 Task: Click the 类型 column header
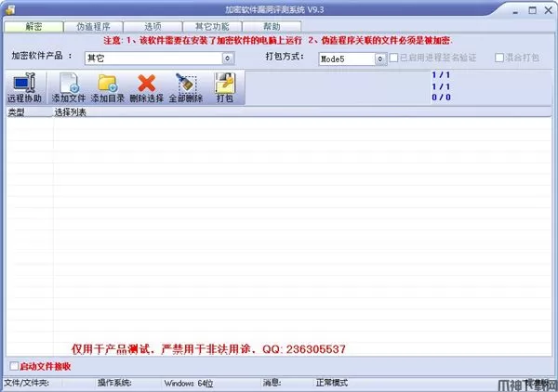29,112
